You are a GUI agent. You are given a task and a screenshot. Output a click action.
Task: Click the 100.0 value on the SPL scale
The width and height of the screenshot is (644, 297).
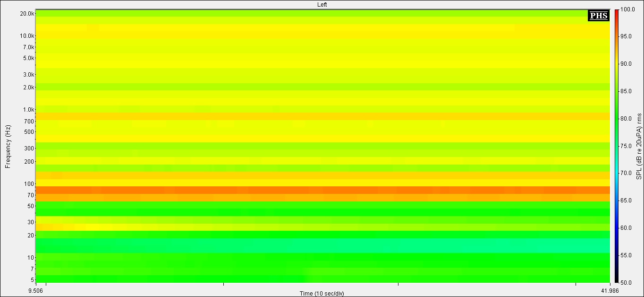click(627, 9)
